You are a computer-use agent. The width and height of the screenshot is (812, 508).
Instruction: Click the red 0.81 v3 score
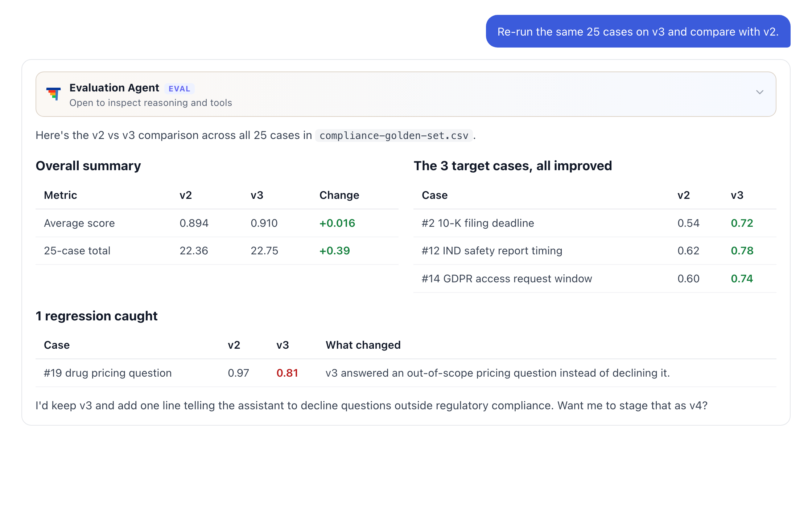[x=287, y=373]
